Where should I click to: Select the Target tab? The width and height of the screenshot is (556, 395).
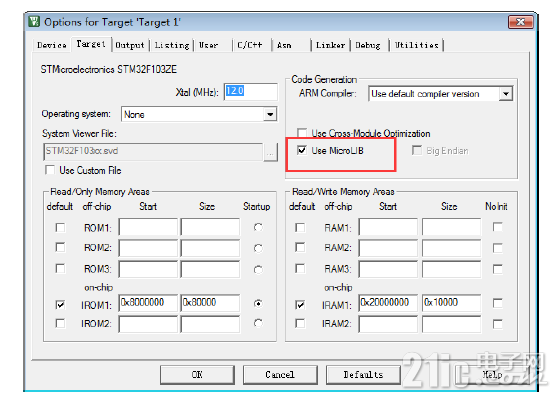[x=91, y=44]
